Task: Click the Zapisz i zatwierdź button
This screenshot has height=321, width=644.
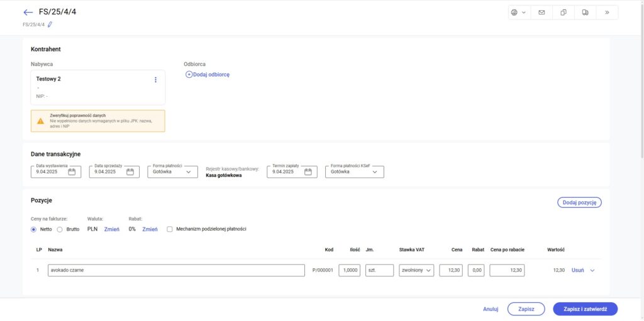Action: click(x=585, y=309)
